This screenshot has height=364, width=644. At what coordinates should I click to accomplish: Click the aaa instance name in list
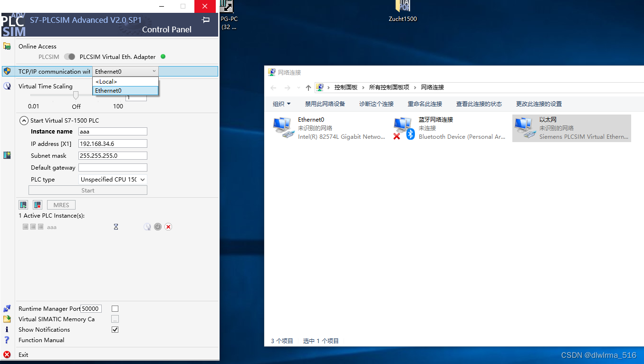coord(52,227)
